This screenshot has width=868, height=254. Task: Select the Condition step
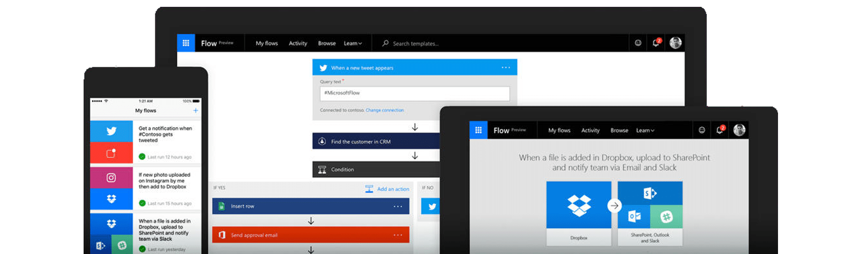[x=376, y=169]
